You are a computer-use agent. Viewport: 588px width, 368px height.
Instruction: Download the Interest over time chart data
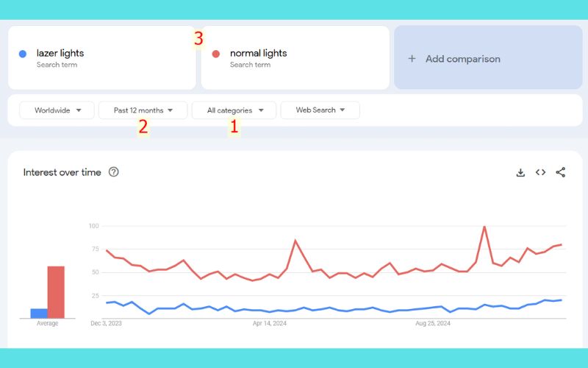click(520, 172)
